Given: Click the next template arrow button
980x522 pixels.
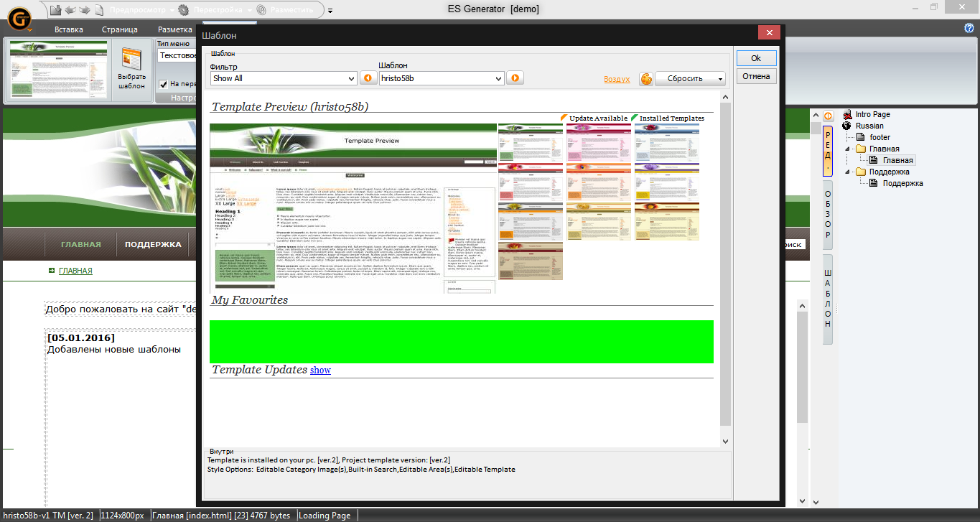Looking at the screenshot, I should point(514,78).
